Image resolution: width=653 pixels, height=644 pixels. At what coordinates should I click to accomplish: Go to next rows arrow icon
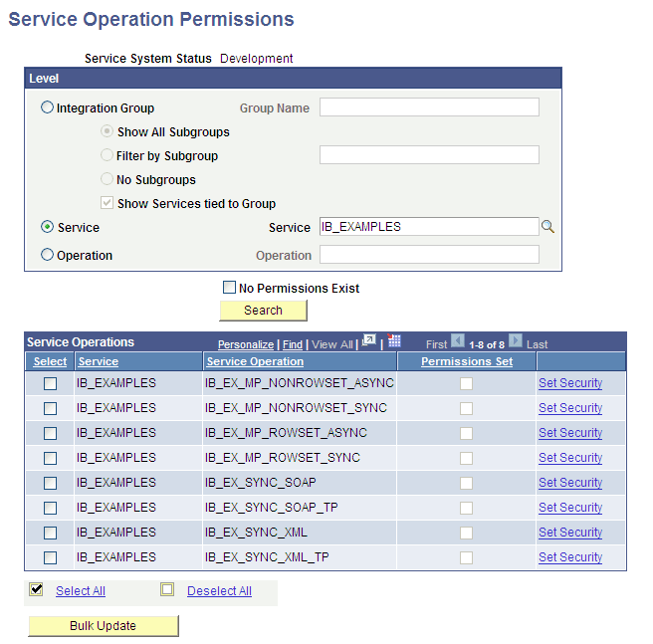[516, 340]
